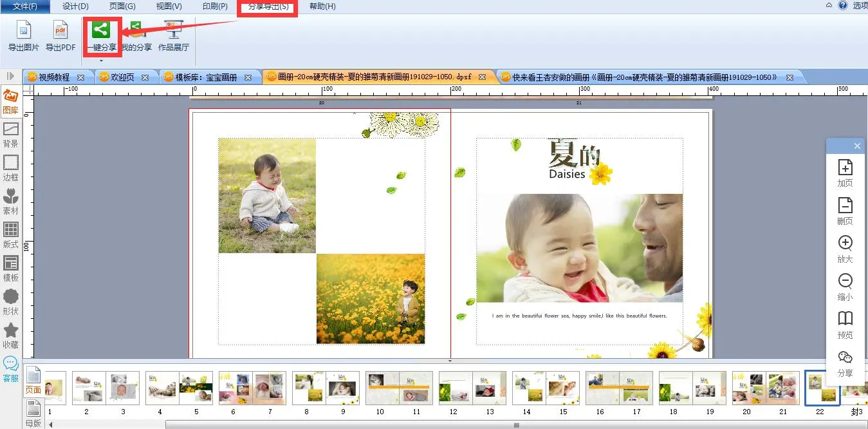Open 预览 preview from the floating panel

(845, 324)
